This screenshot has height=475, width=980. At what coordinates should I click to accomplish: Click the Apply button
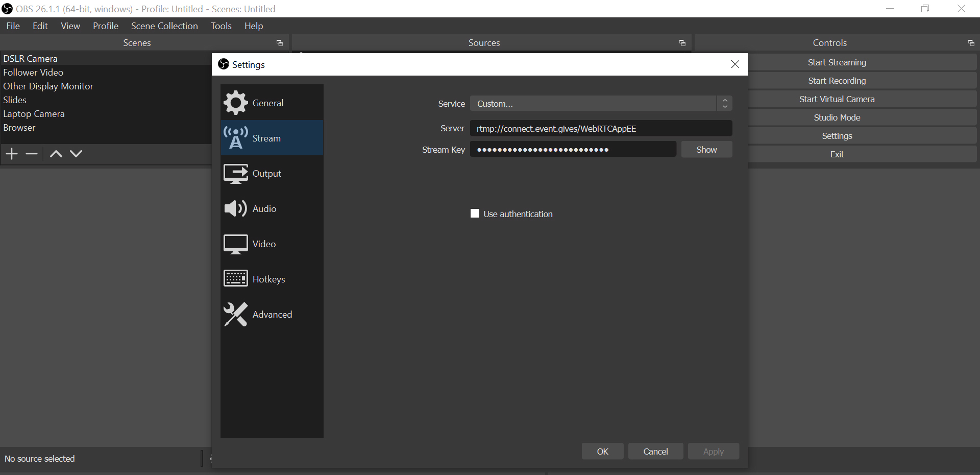click(x=714, y=452)
